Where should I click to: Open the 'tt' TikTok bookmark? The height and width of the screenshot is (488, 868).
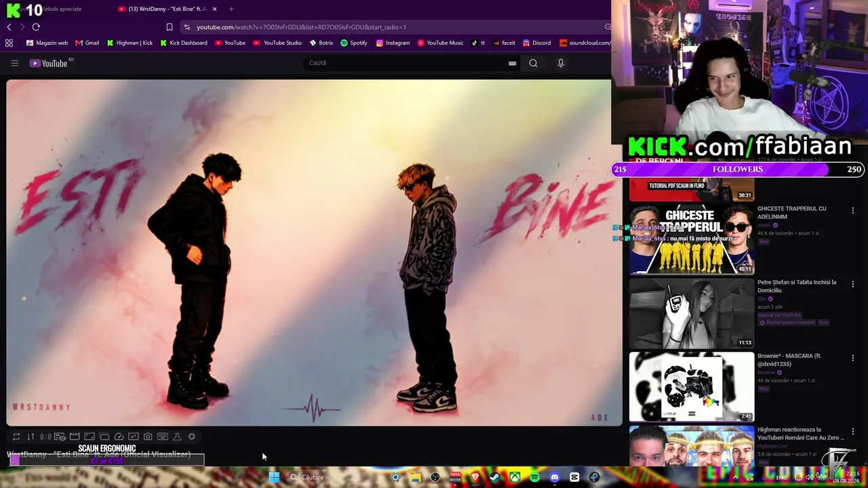coord(478,43)
